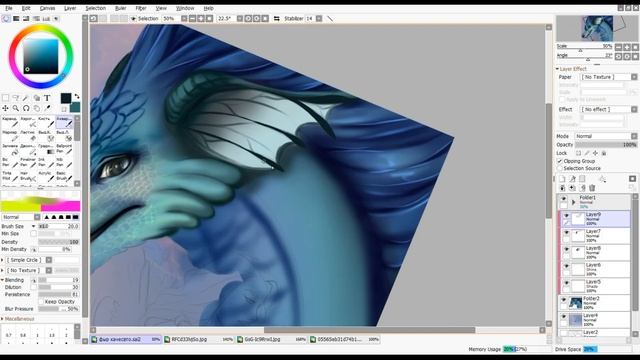Click the navigator preview thumbnail

coord(597,28)
